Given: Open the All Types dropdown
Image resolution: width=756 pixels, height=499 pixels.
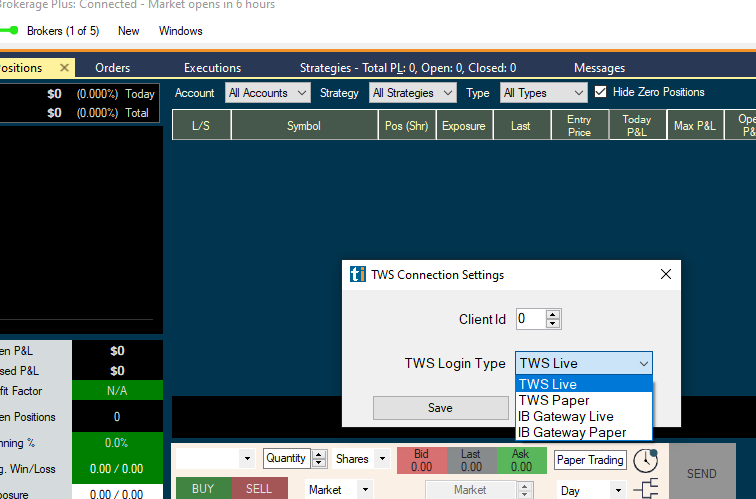Looking at the screenshot, I should [544, 93].
